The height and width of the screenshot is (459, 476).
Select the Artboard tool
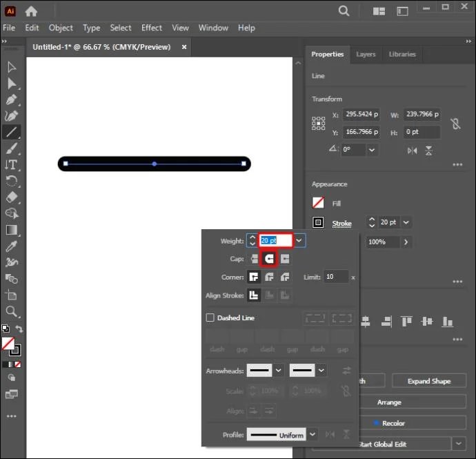pos(12,295)
